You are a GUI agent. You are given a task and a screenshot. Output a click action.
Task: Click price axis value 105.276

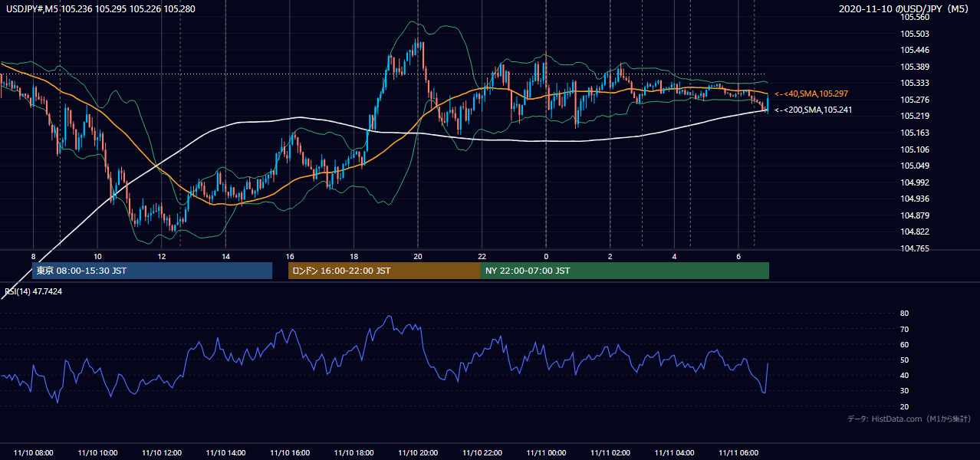916,100
